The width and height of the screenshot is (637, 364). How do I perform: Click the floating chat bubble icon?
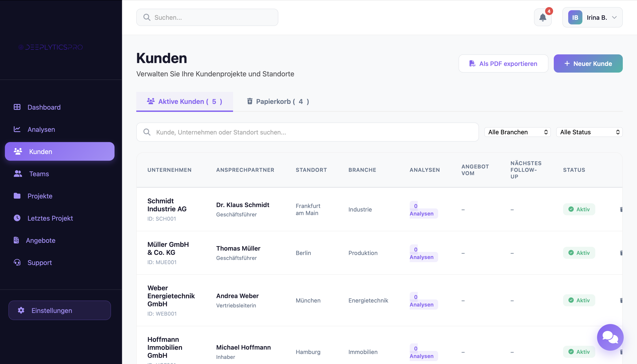pyautogui.click(x=610, y=337)
